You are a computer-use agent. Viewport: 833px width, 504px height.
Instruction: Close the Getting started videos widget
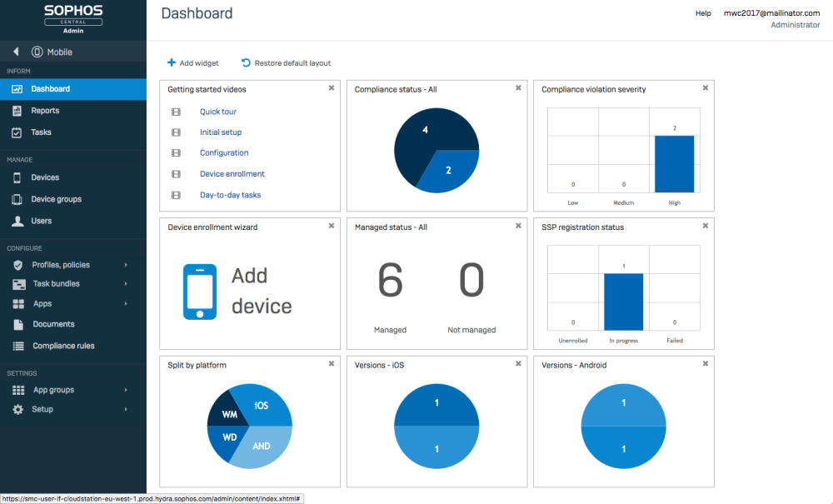[332, 87]
